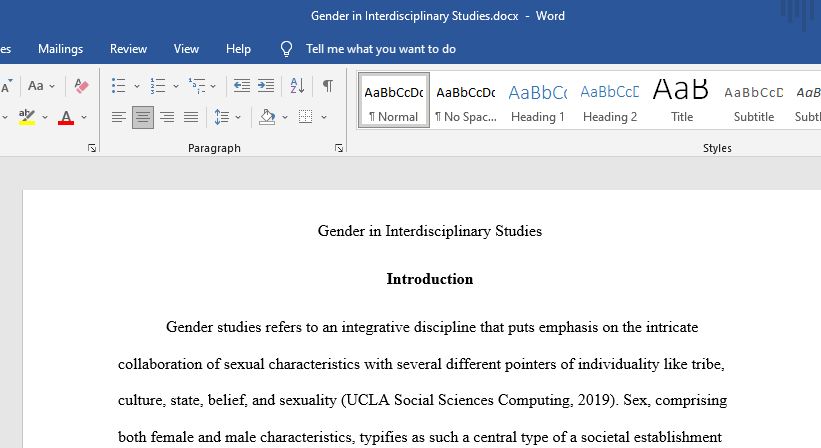Justify paragraph text

tap(191, 117)
